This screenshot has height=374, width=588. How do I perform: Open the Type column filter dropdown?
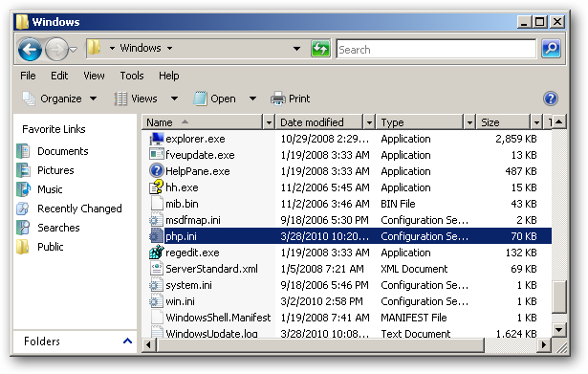pos(469,122)
